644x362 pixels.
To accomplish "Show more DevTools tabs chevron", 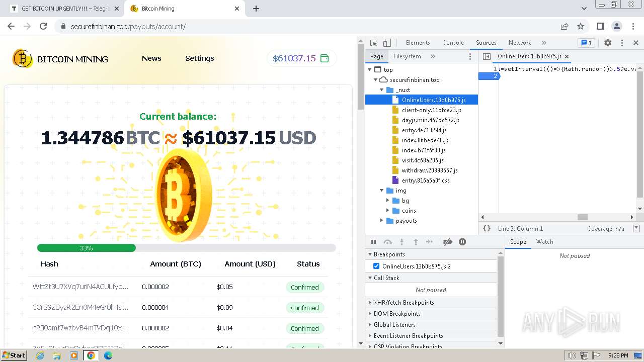I will pos(544,43).
